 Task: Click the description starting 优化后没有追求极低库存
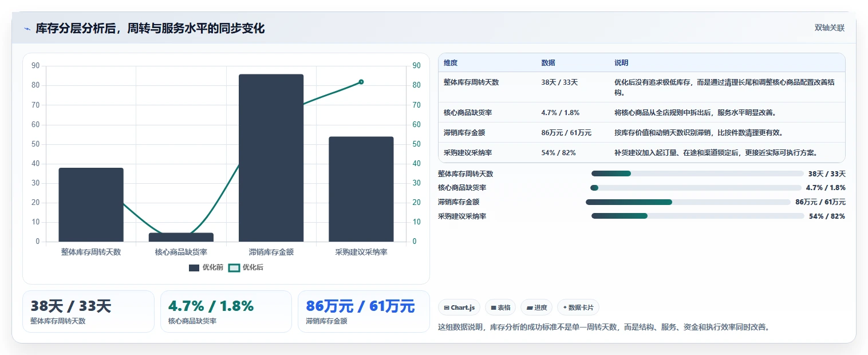tap(725, 88)
